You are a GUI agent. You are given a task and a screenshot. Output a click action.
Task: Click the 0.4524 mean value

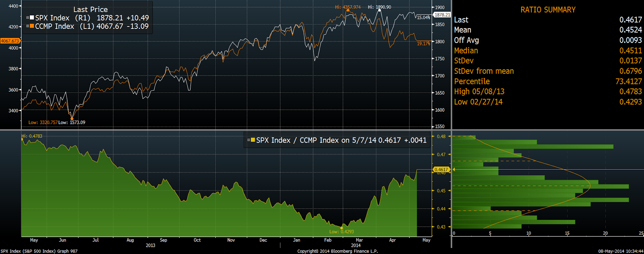point(631,30)
